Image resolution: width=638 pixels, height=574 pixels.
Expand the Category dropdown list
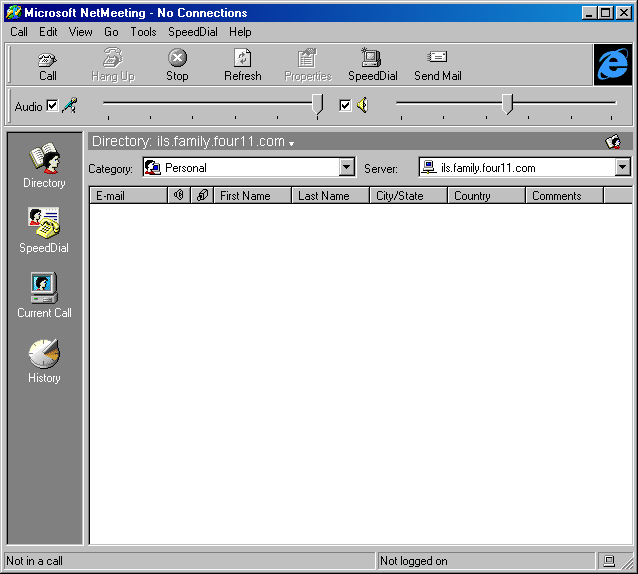click(347, 168)
